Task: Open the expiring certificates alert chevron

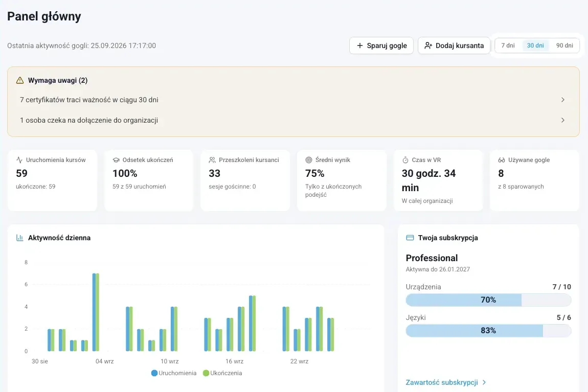Action: point(562,100)
